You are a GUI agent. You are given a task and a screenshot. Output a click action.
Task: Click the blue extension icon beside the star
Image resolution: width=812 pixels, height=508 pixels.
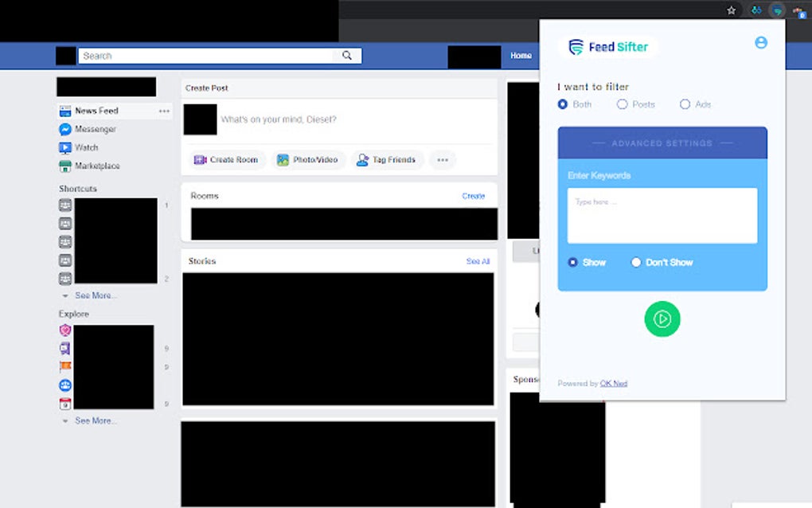(x=756, y=10)
